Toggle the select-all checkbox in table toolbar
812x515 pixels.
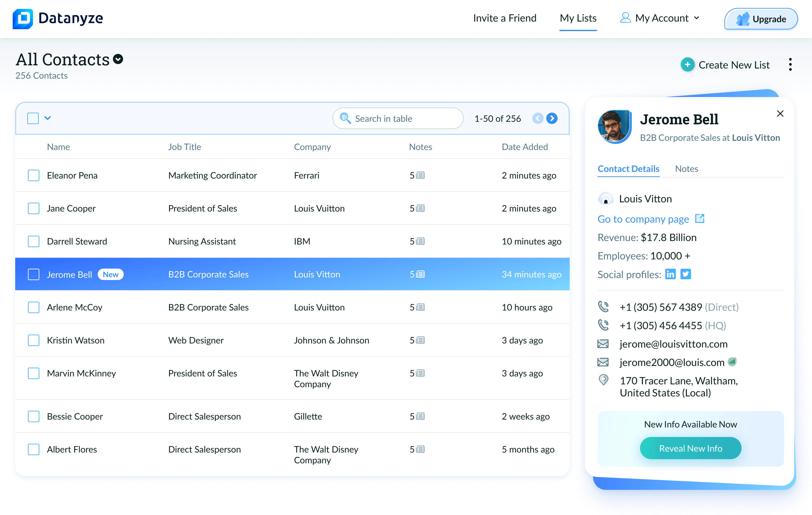click(x=33, y=118)
